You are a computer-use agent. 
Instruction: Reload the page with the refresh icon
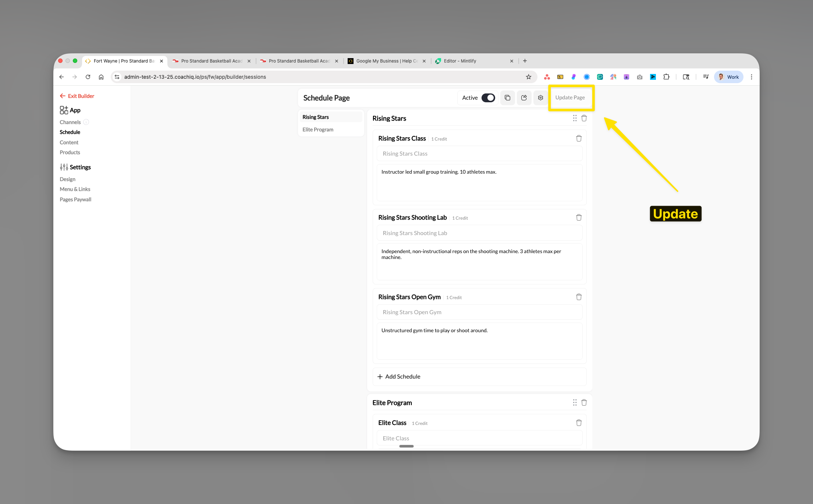coord(88,77)
